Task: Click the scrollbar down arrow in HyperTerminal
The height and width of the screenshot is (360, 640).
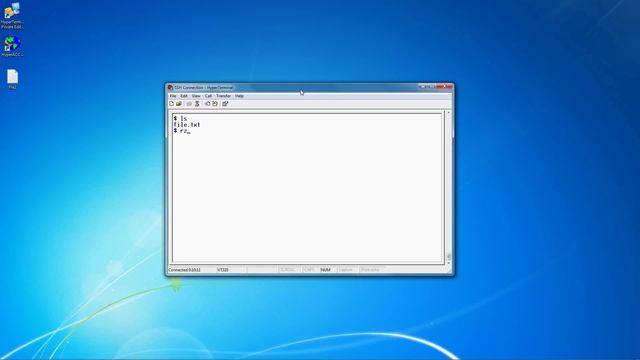Action: (x=449, y=263)
